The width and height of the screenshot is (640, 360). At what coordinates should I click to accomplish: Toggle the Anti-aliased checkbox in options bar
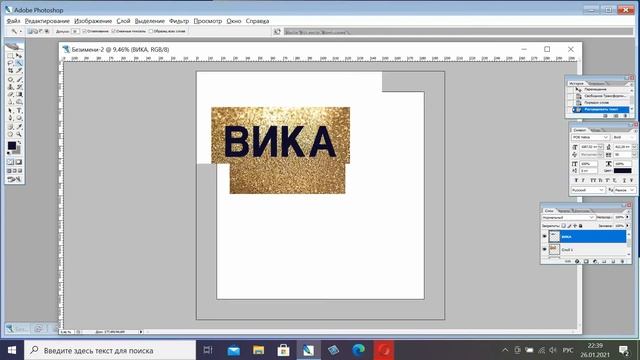pos(84,31)
